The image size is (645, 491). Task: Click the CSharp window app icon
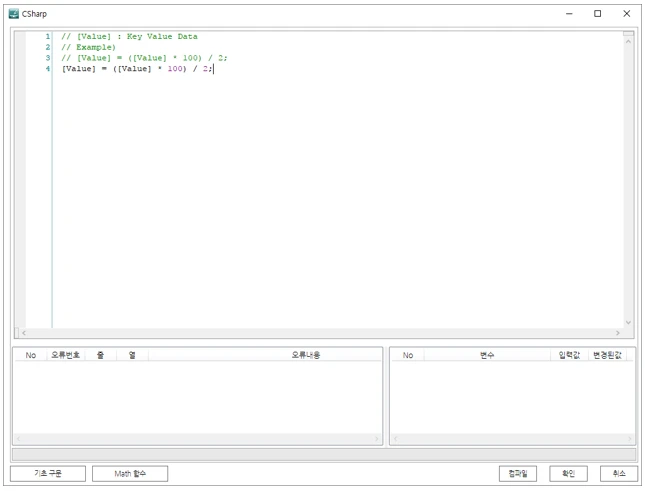tap(14, 14)
